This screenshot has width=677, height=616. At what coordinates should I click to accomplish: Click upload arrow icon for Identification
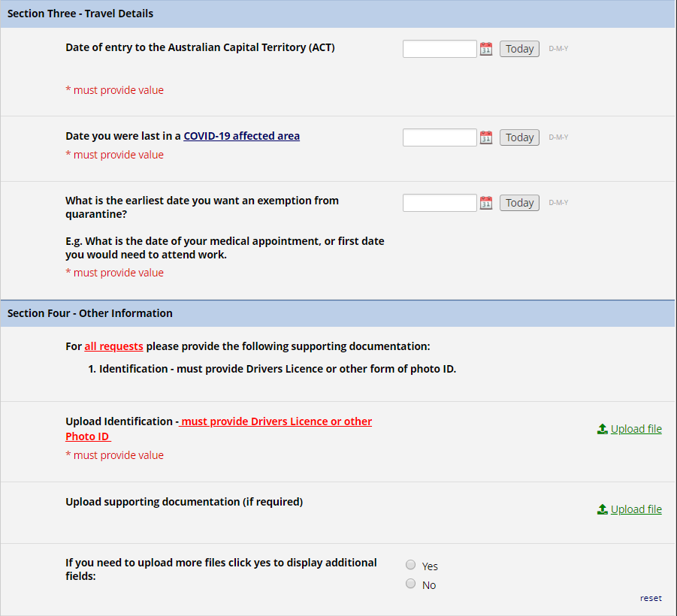(603, 429)
